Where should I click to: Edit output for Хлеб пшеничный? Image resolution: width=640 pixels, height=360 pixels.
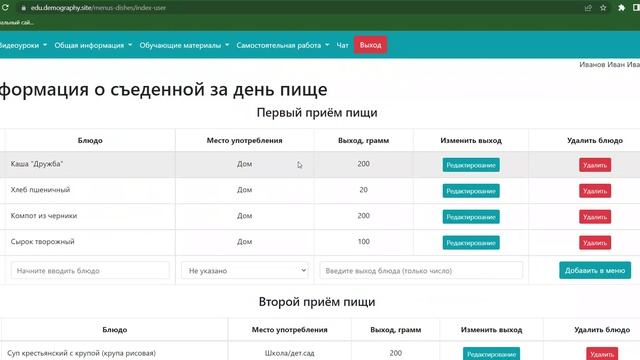tap(471, 191)
